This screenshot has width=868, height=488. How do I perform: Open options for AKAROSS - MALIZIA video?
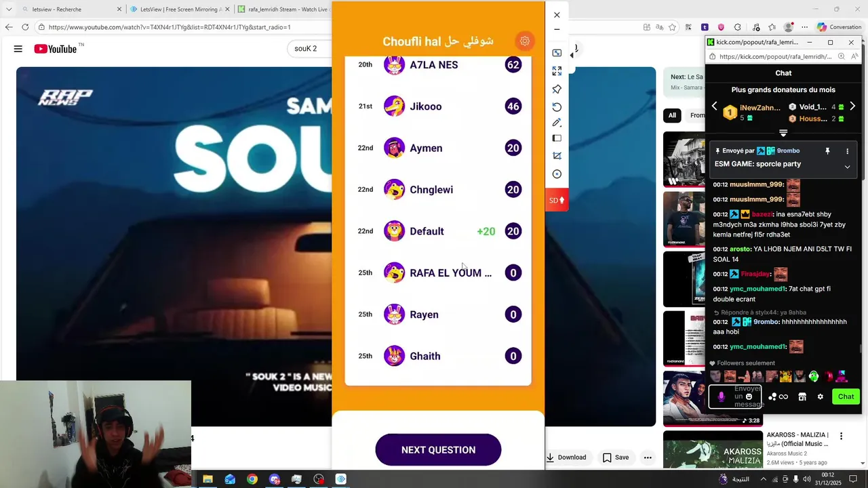[x=841, y=436]
